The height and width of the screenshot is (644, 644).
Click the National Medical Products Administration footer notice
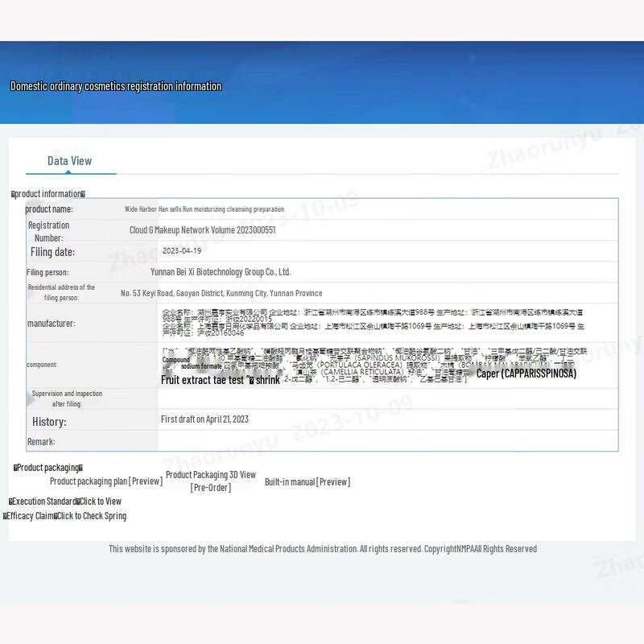coord(322,549)
